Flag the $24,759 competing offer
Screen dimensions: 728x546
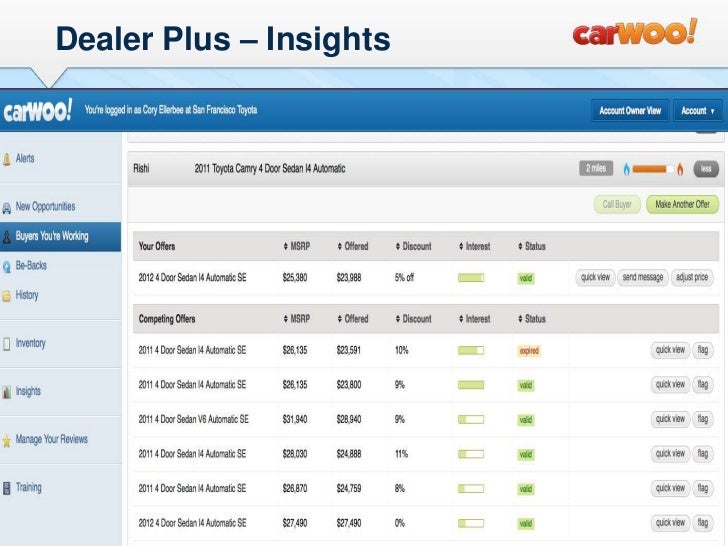[x=703, y=488]
